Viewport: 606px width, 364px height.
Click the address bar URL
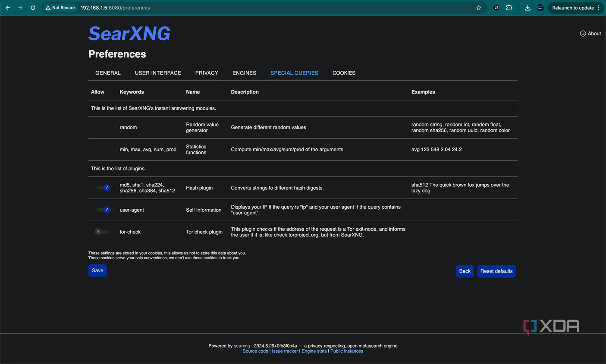coord(115,8)
